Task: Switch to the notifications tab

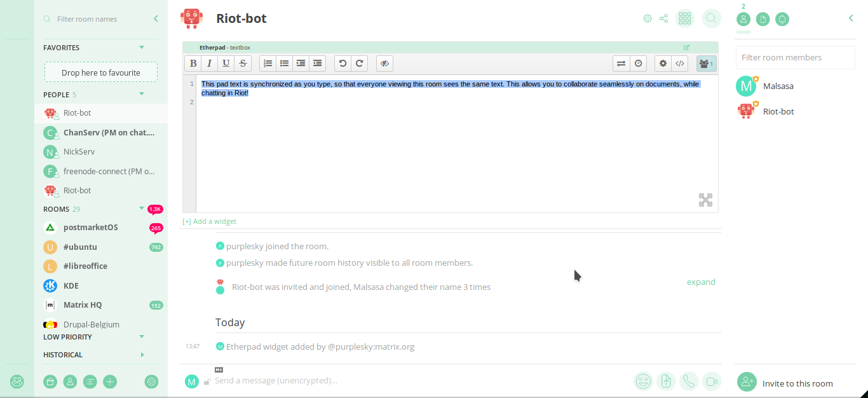Action: click(782, 19)
